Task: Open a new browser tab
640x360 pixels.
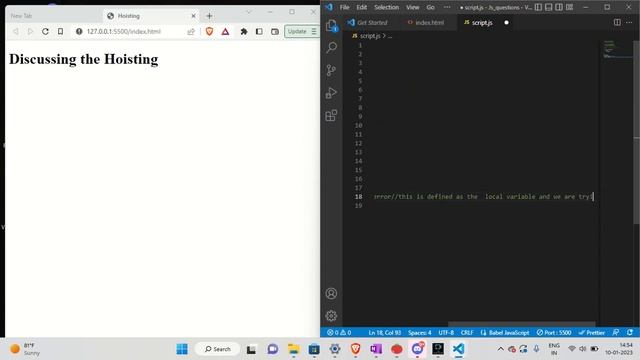Action: click(209, 16)
